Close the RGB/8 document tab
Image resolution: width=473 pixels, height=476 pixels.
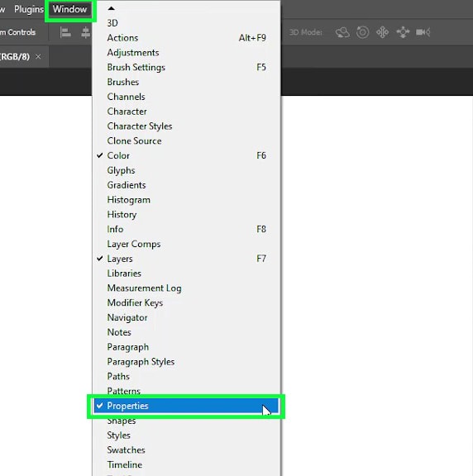tap(38, 56)
